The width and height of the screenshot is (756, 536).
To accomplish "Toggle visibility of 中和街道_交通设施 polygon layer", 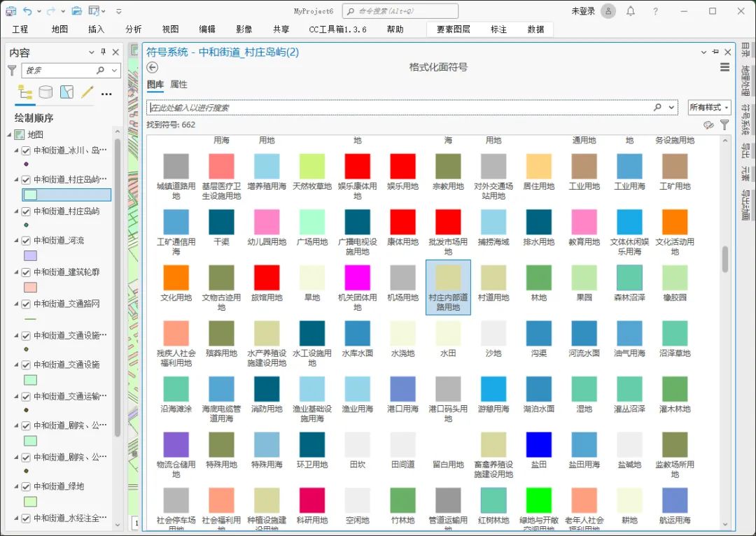I will click(26, 365).
